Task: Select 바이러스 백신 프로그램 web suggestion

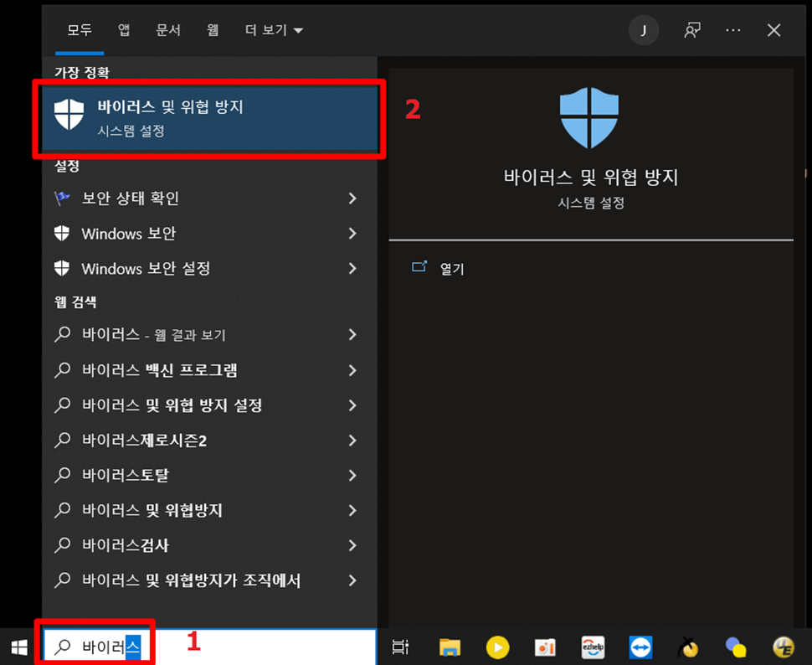Action: pos(210,370)
